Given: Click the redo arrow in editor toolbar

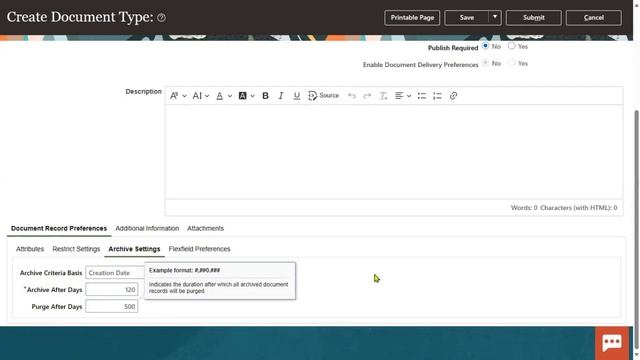Looking at the screenshot, I should pos(367,96).
